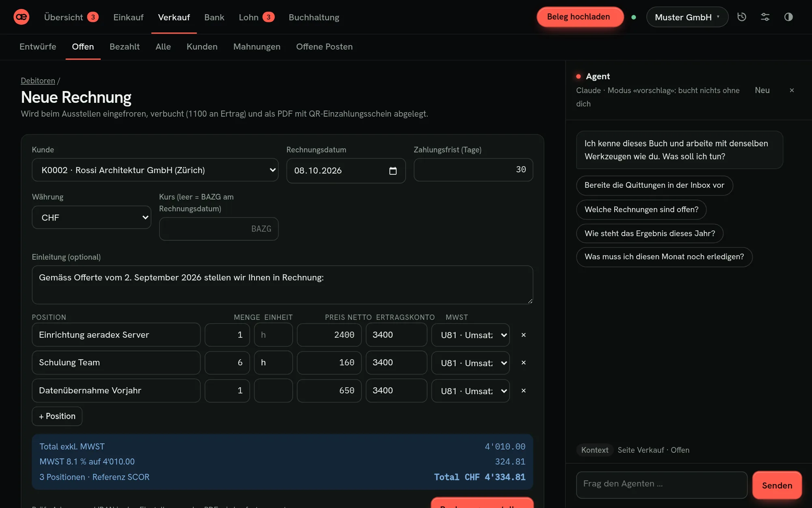Add a new line with + Position
The height and width of the screenshot is (508, 812).
57,416
